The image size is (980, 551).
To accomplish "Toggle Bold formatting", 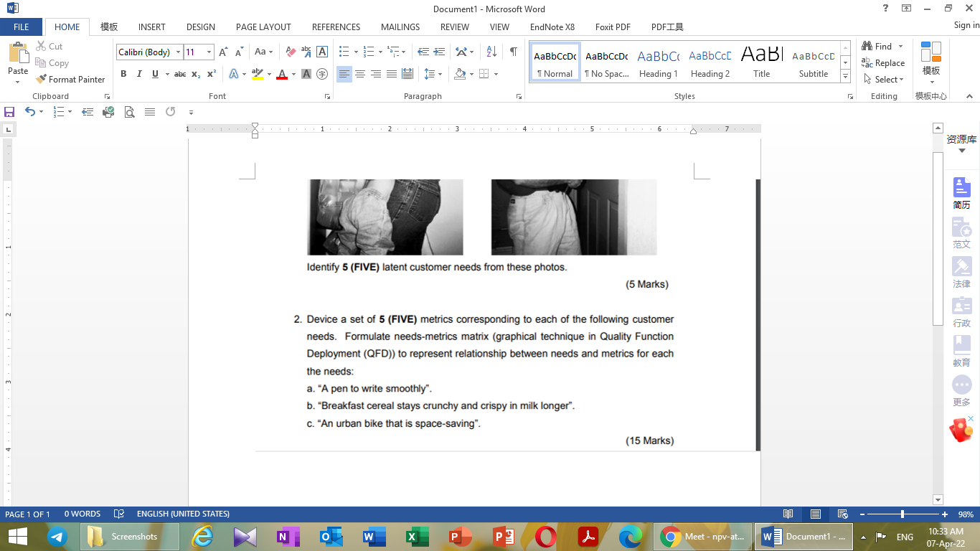I will (123, 74).
